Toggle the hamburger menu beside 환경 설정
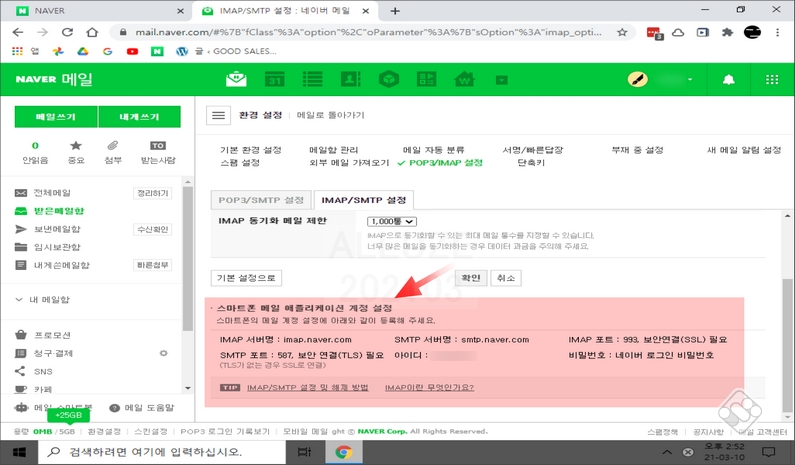 (219, 115)
